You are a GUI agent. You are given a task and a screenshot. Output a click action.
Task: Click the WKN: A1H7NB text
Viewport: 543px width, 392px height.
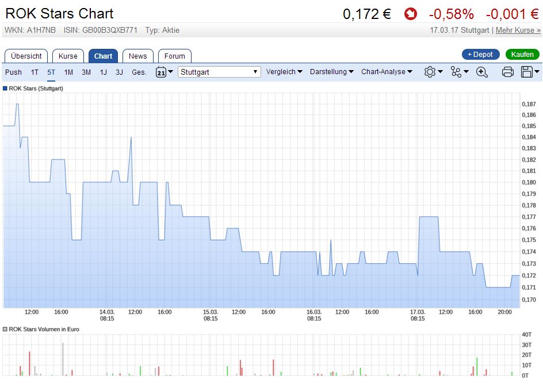point(30,30)
